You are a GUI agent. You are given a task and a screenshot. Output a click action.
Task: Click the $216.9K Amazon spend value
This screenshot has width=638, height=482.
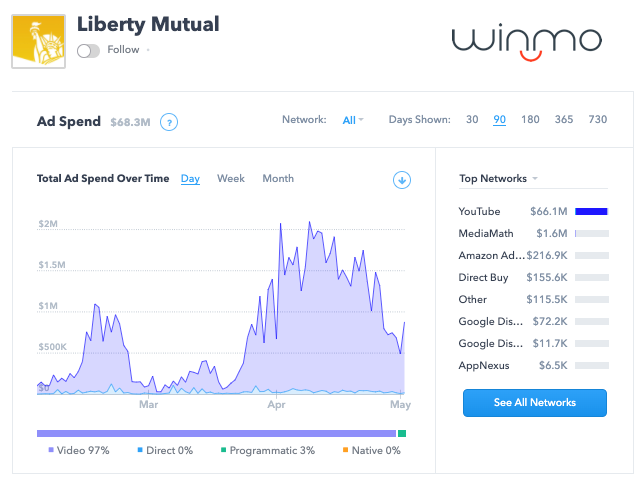coord(547,255)
